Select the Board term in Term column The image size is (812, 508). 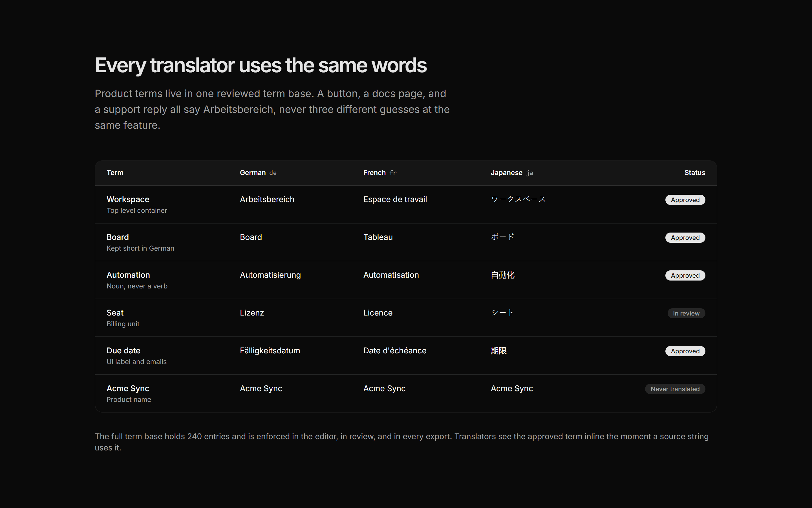pos(118,237)
